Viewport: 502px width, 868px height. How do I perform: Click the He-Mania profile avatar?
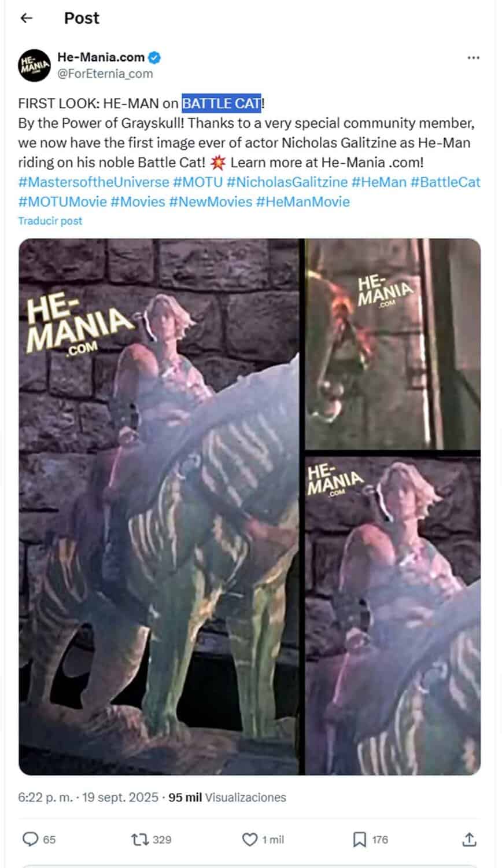click(34, 65)
